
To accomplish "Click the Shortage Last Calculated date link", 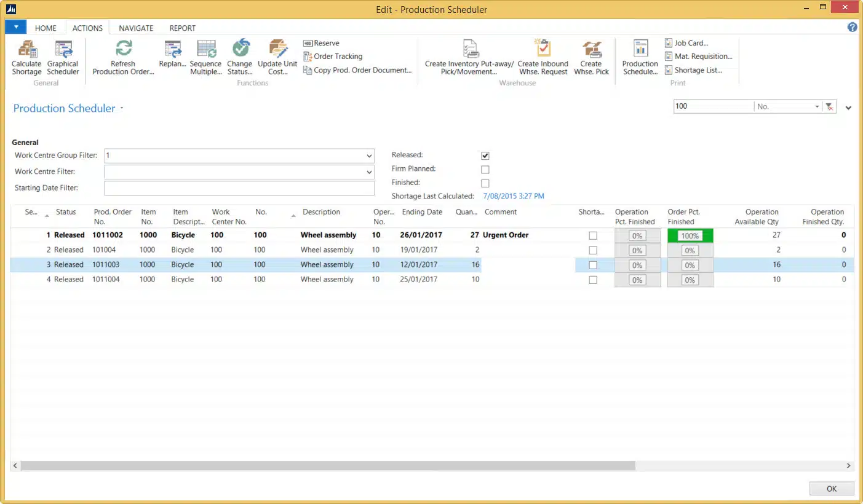I will coord(514,196).
